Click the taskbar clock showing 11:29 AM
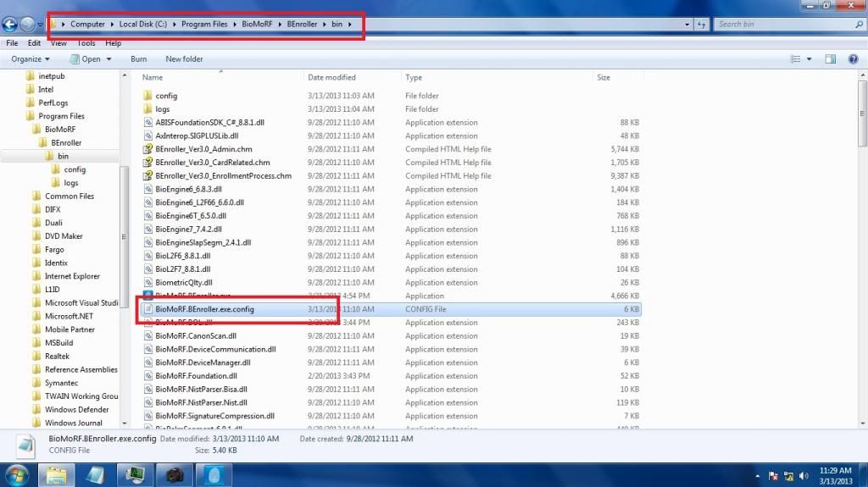This screenshot has height=487, width=868. (x=835, y=476)
